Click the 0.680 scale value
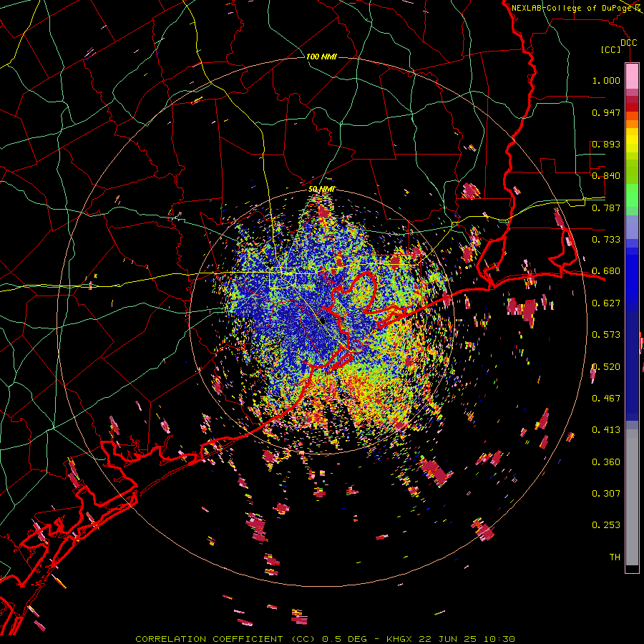The height and width of the screenshot is (644, 644). [x=606, y=271]
